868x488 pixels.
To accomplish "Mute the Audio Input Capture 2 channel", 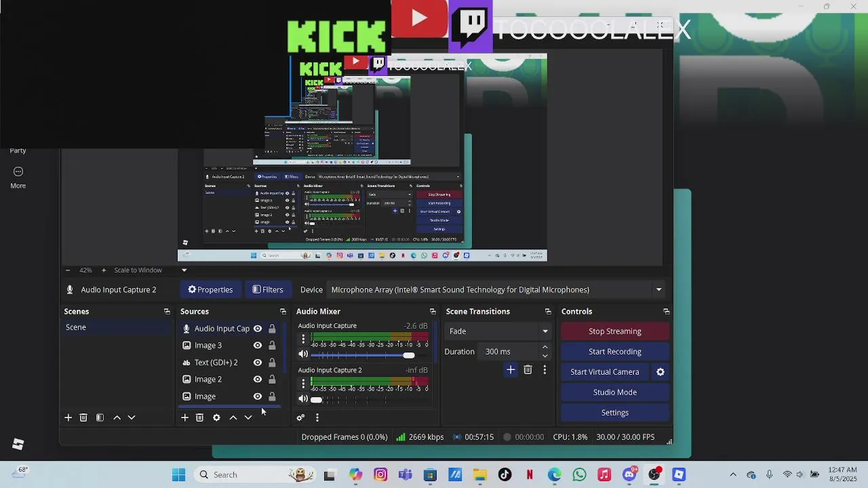I will point(303,399).
